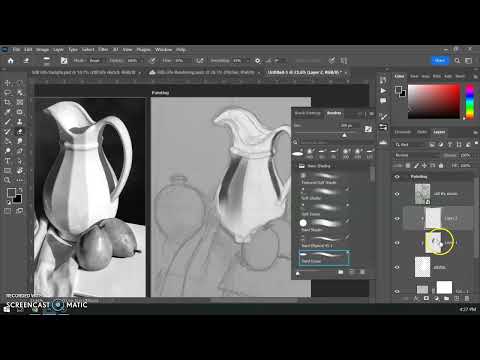Open the brush preset picker dropdown
Screen dimensions: 480x360
[47, 61]
